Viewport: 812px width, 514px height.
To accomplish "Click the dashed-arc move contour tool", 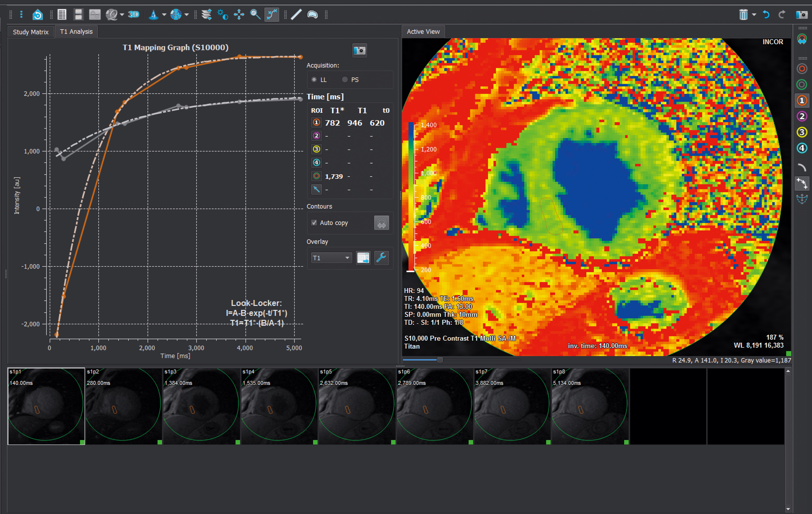I will pos(802,199).
